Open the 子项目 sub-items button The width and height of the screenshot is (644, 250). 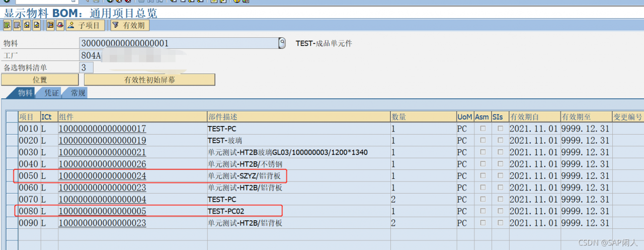pos(85,25)
